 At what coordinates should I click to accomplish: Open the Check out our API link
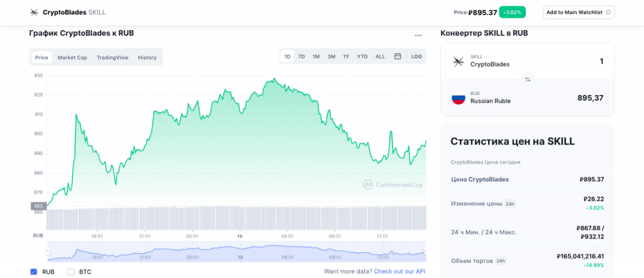point(399,272)
